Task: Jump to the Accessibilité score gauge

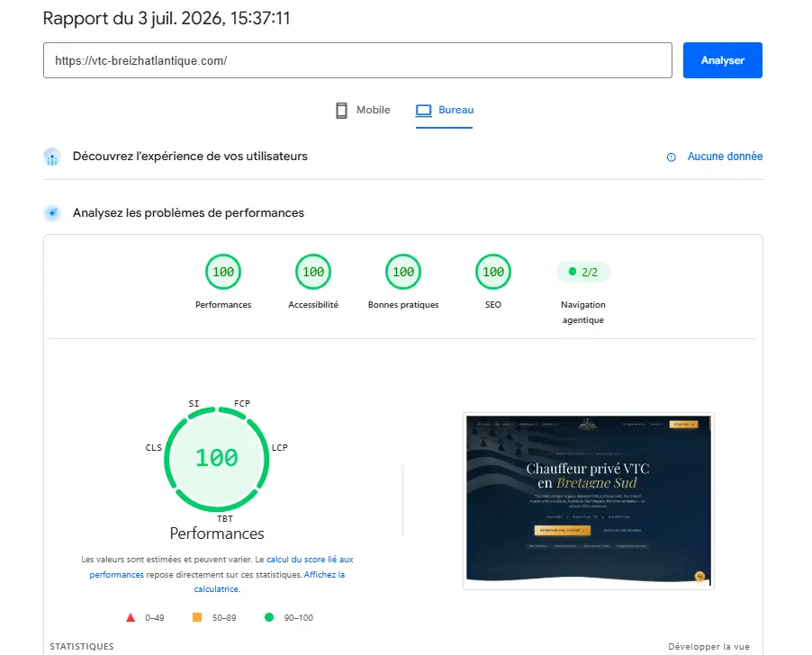Action: [x=313, y=272]
